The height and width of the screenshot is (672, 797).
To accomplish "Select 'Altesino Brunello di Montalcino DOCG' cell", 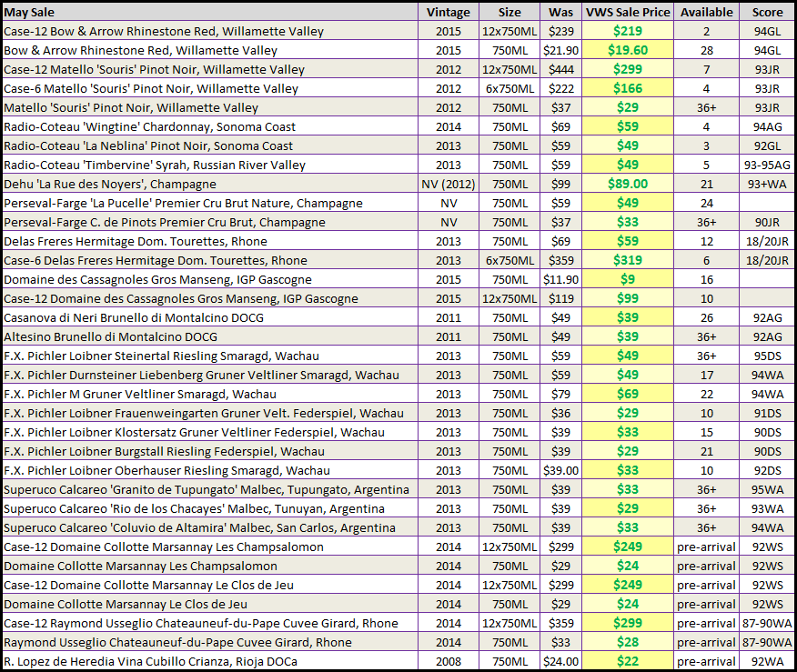I will tap(210, 336).
